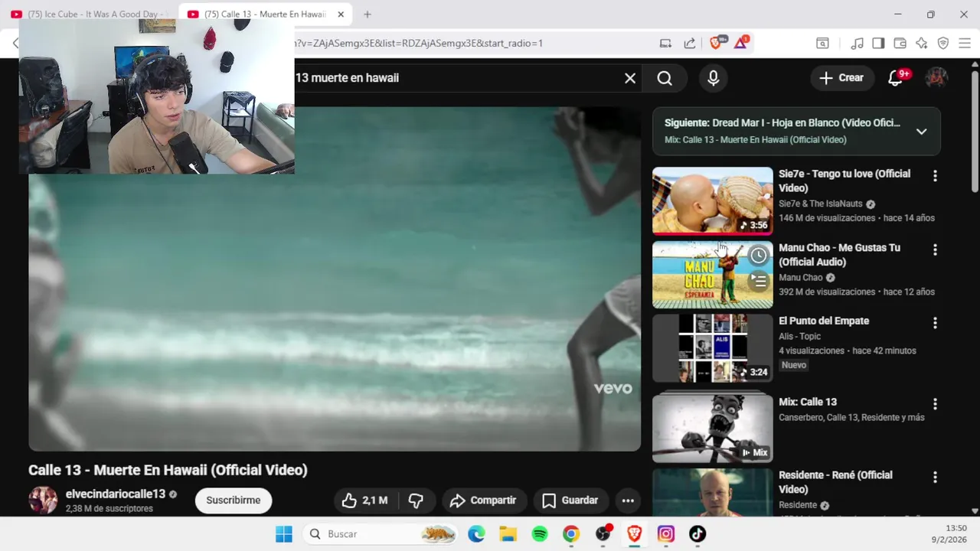Open elvecindariocalle13 channel avatar

(x=43, y=500)
